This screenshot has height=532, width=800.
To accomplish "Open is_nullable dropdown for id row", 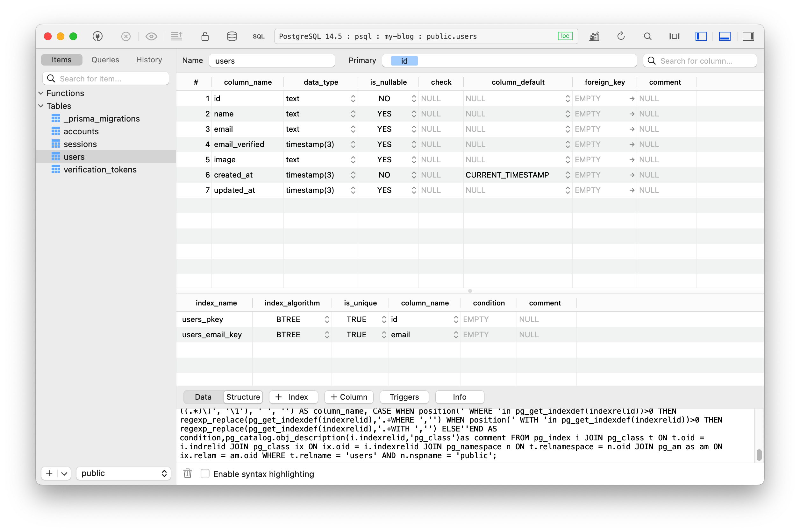I will coord(414,98).
